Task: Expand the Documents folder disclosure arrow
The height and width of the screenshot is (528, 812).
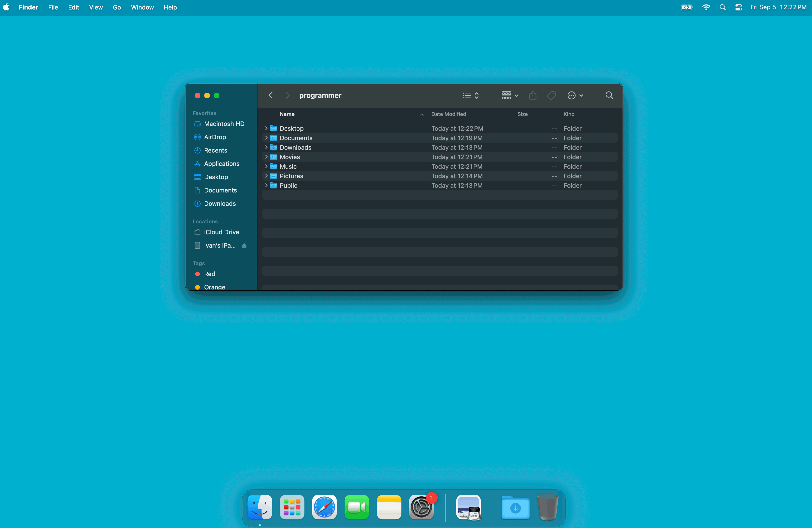Action: (266, 138)
